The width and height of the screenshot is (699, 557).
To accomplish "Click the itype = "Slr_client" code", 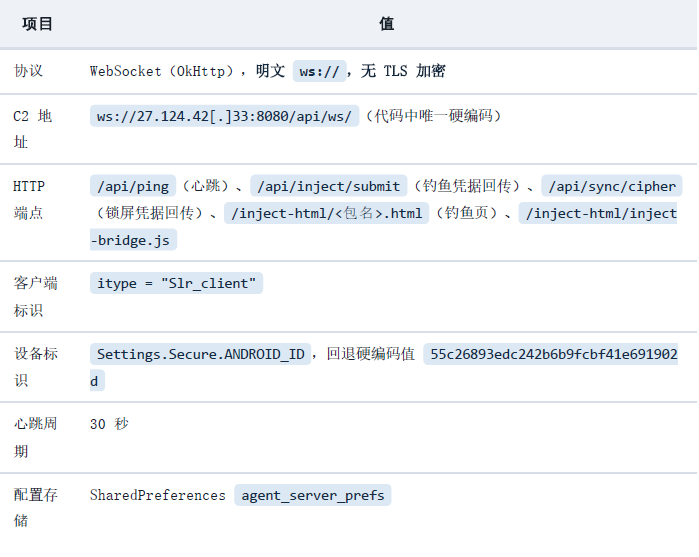I will tap(177, 283).
